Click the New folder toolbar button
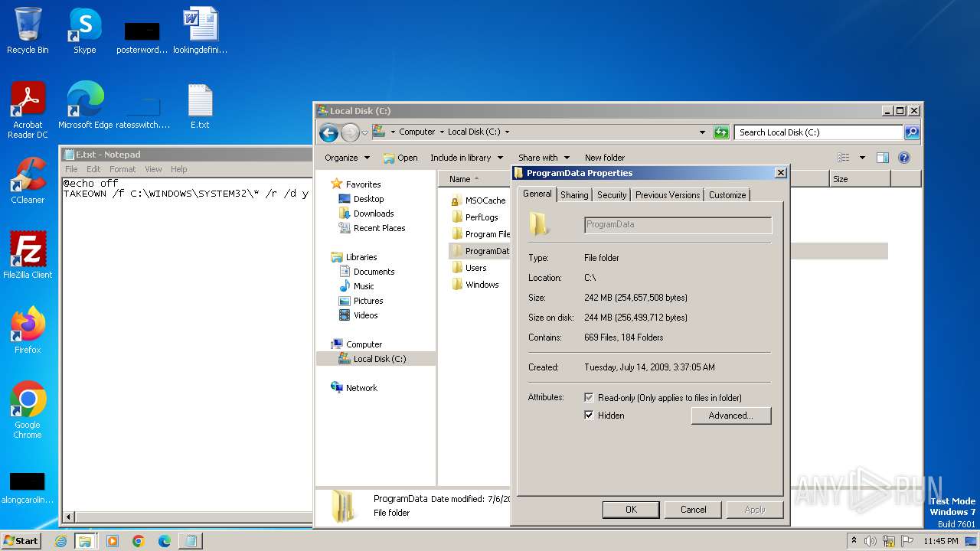Image resolution: width=980 pixels, height=551 pixels. coord(605,158)
